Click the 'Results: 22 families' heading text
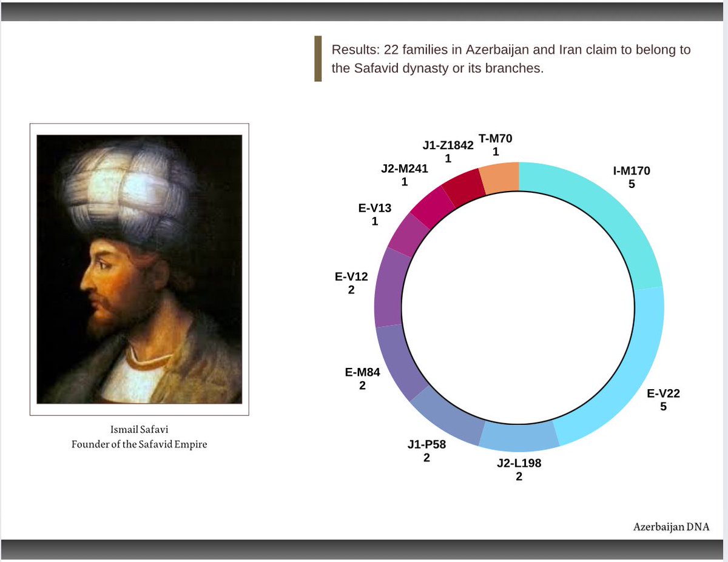 point(511,59)
